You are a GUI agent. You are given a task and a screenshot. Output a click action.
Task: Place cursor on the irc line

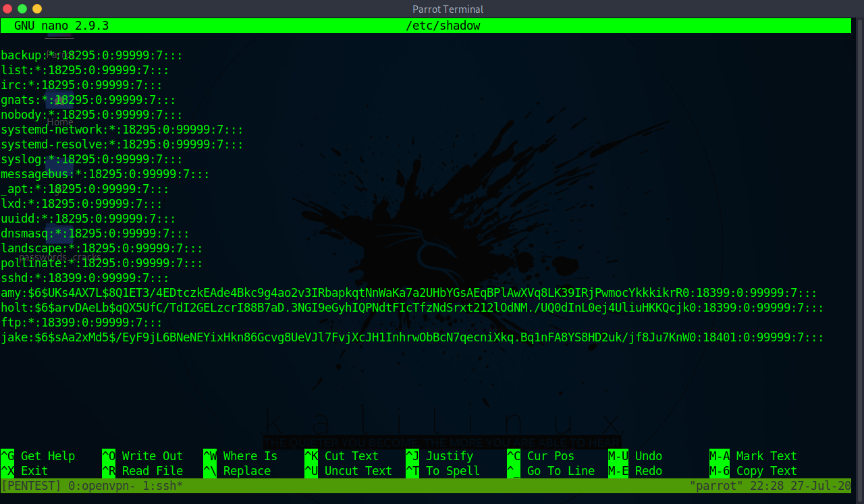coord(82,85)
